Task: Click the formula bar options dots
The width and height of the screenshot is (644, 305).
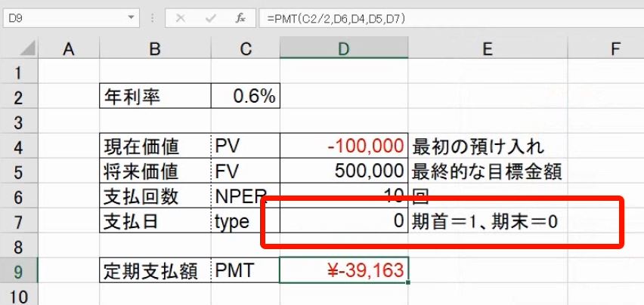Action: (153, 18)
